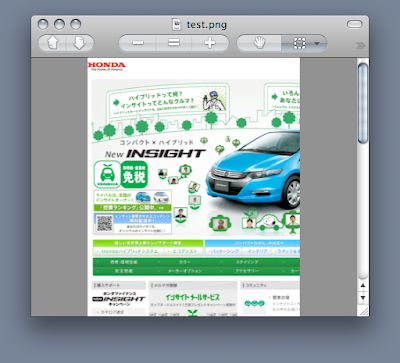This screenshot has height=363, width=400.
Task: Click the vertical scrollbar thumb
Action: pyautogui.click(x=363, y=103)
